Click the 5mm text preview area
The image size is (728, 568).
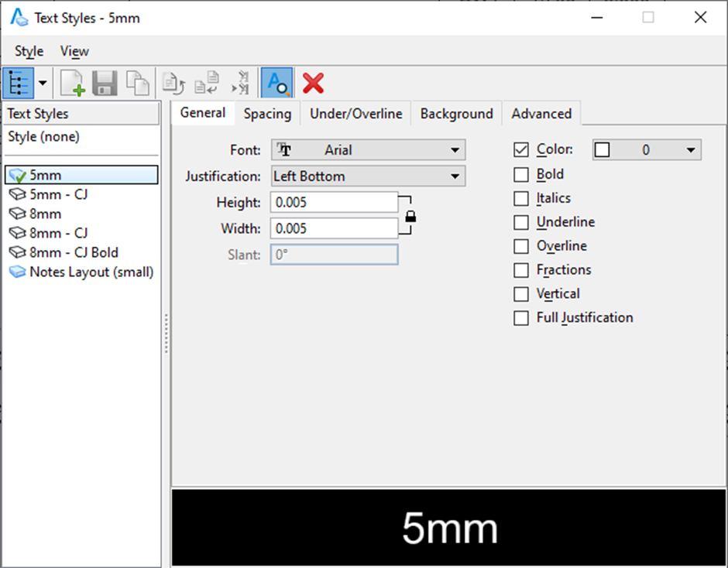pyautogui.click(x=448, y=528)
